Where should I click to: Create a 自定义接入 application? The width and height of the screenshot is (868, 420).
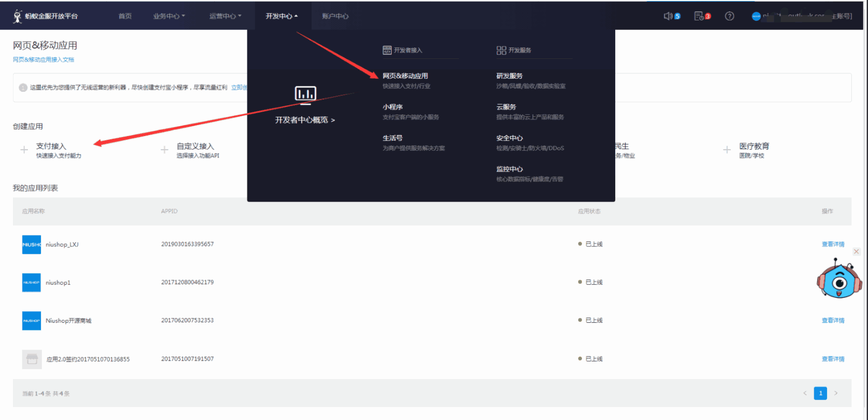pyautogui.click(x=198, y=150)
